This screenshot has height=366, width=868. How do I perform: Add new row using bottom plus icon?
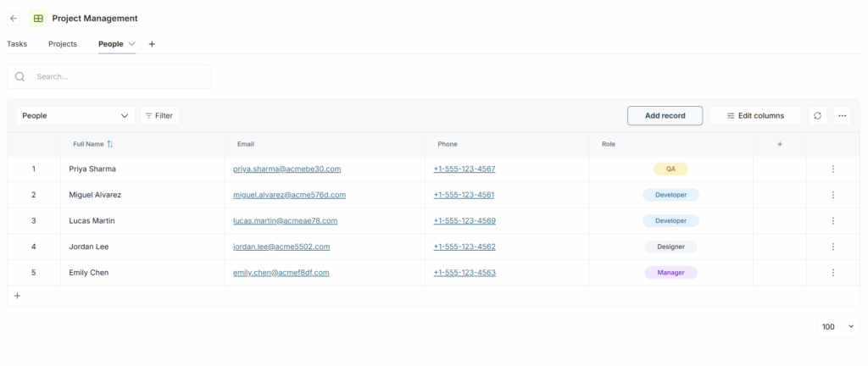[17, 296]
